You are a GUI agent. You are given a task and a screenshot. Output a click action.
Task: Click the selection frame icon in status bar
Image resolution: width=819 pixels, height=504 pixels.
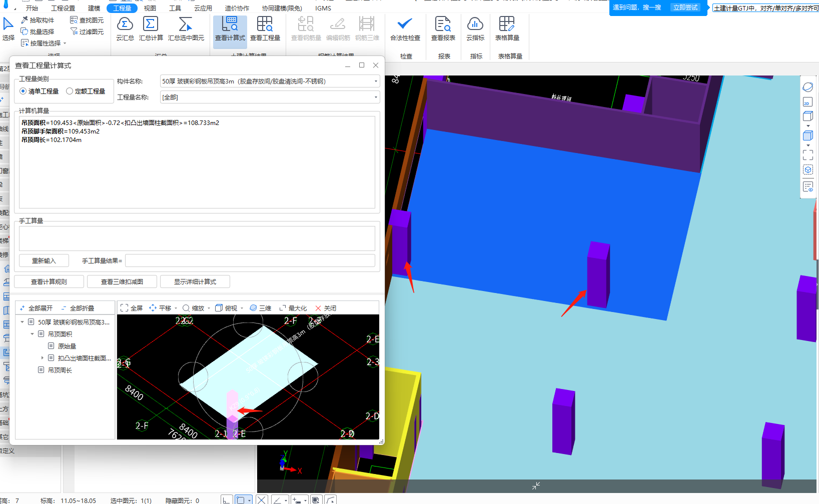click(244, 499)
